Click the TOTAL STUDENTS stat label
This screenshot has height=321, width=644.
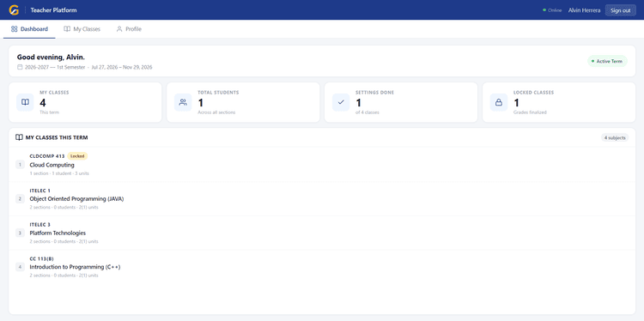(x=218, y=93)
